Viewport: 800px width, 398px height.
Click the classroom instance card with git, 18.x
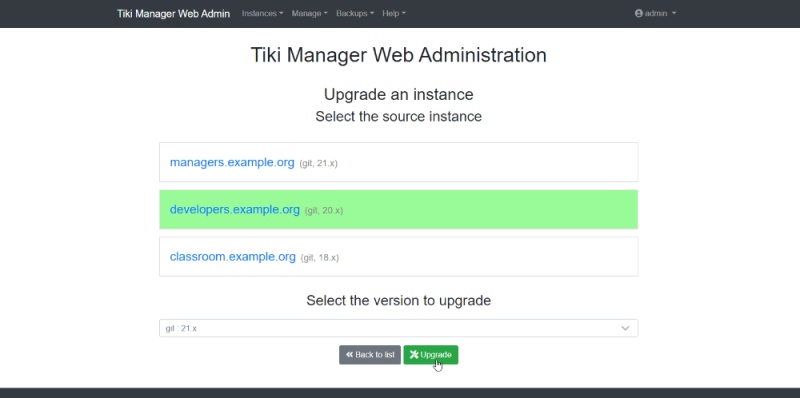point(398,257)
